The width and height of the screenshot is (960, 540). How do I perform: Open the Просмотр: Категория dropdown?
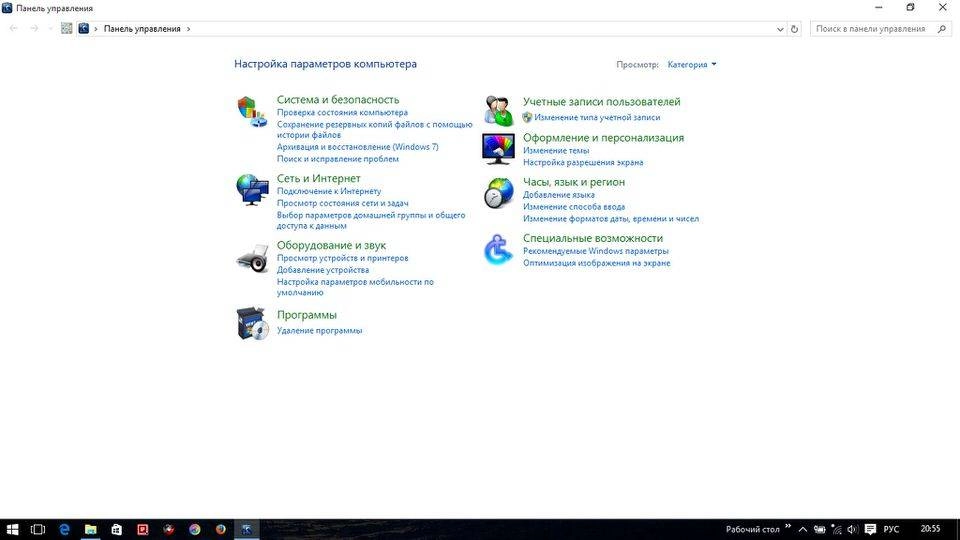tap(692, 64)
